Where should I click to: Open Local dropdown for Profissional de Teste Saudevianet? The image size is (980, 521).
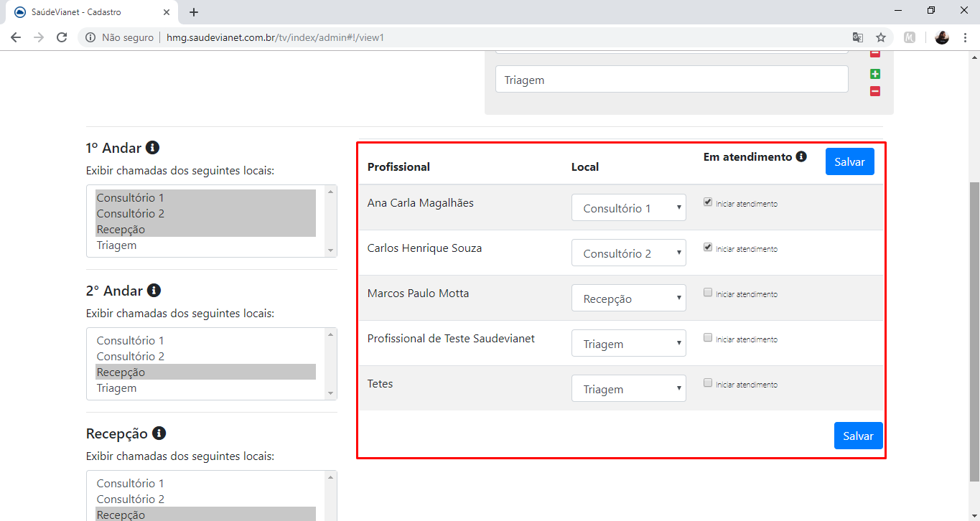[x=628, y=344]
